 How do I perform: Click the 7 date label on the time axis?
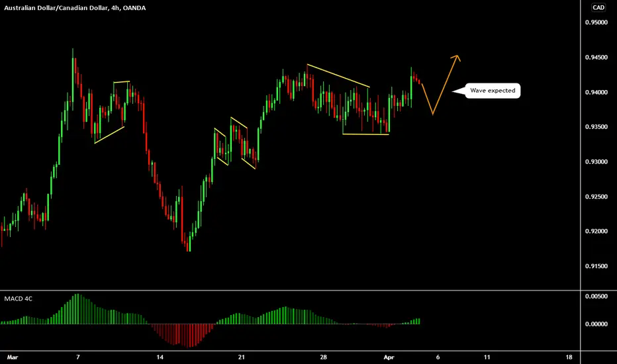click(78, 357)
